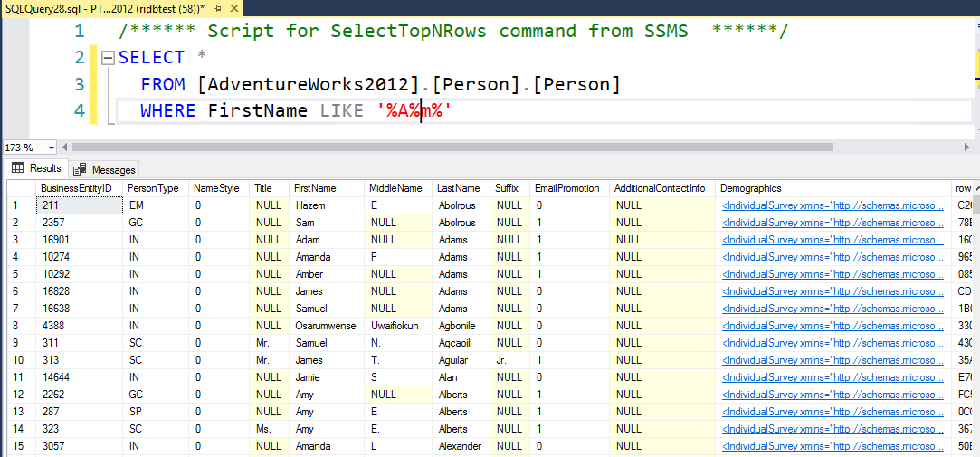Image resolution: width=980 pixels, height=457 pixels.
Task: Click the BusinessEntityID cell 16901
Action: click(80, 240)
